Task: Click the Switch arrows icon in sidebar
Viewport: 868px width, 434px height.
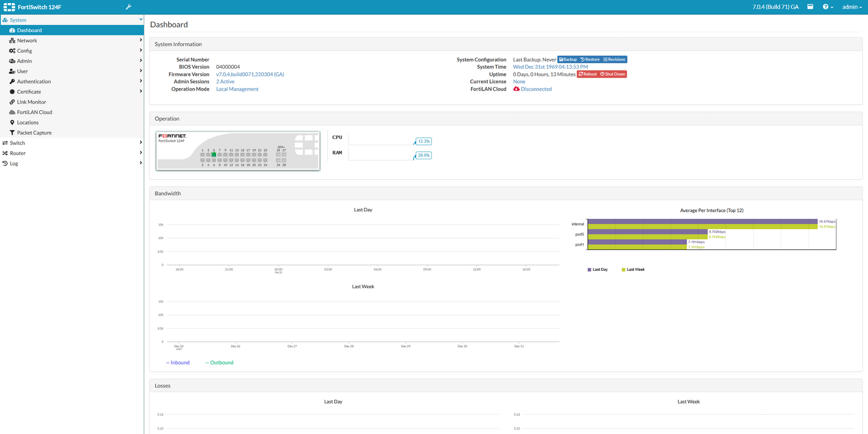Action: tap(5, 143)
